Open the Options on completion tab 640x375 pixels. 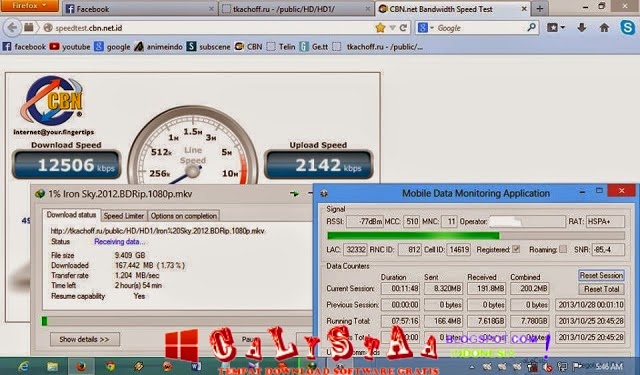tap(183, 215)
